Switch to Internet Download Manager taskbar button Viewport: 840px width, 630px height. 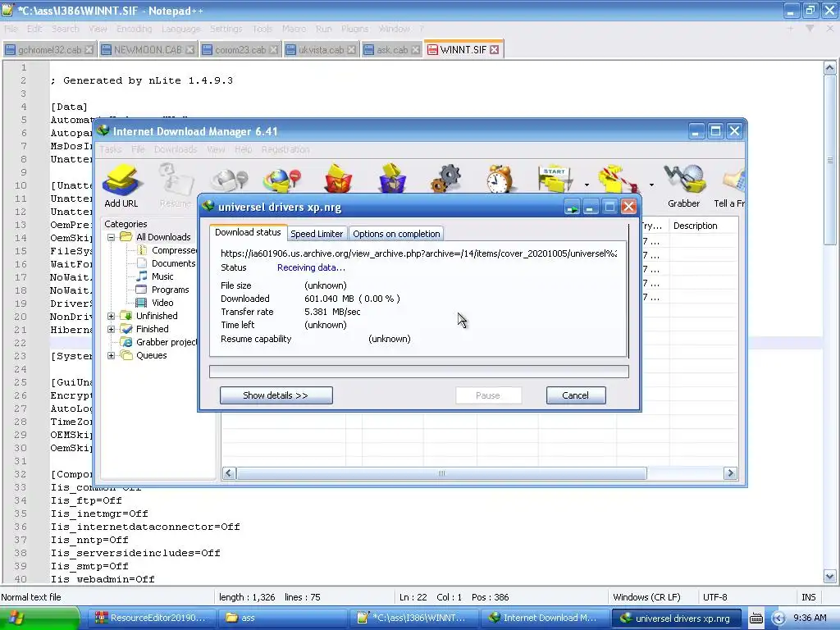tap(545, 619)
